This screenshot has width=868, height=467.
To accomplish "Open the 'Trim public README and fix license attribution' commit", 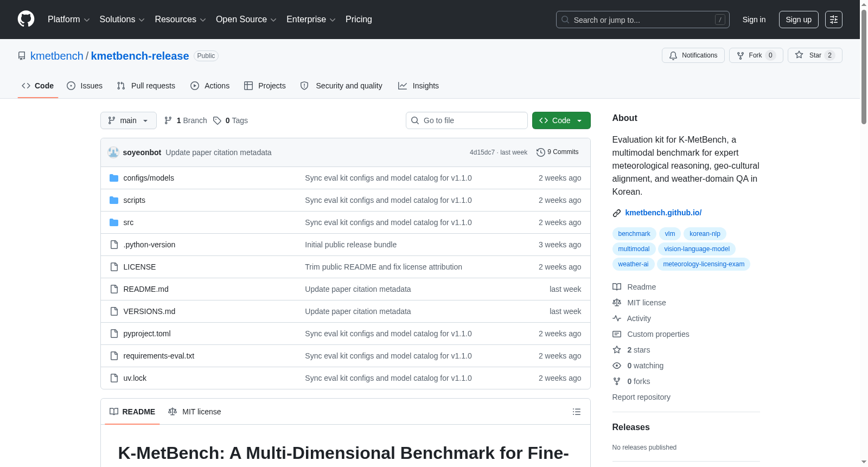I will 384,267.
